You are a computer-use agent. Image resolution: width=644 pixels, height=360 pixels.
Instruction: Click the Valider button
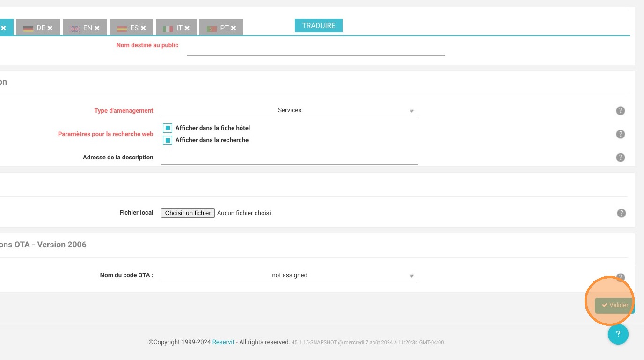(615, 305)
